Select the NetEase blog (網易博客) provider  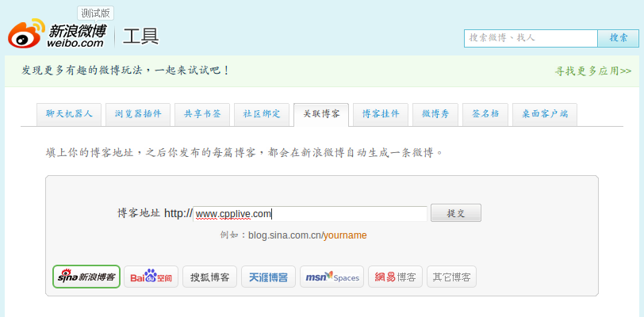[396, 277]
